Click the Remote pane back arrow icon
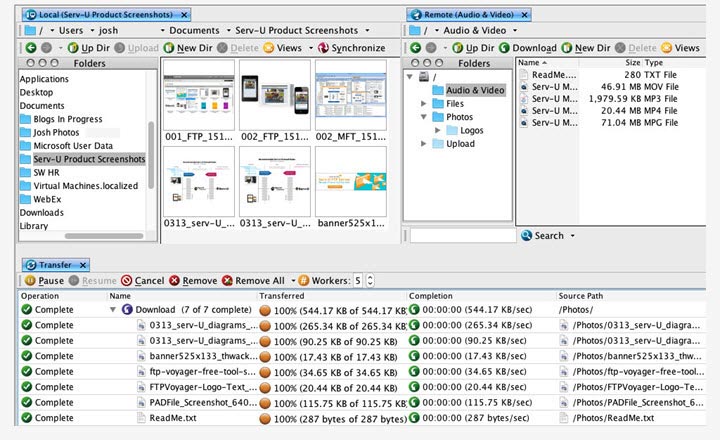The image size is (720, 440). coord(416,48)
